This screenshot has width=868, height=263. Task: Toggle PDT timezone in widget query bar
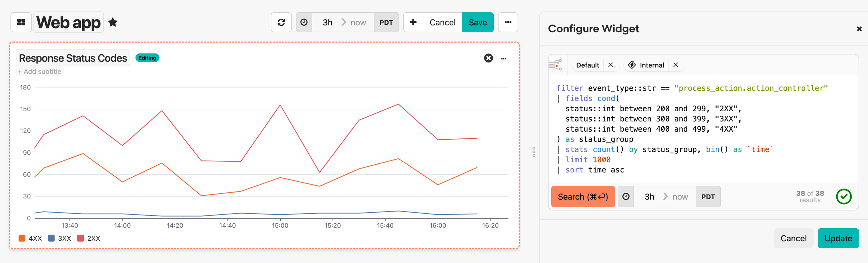(708, 196)
